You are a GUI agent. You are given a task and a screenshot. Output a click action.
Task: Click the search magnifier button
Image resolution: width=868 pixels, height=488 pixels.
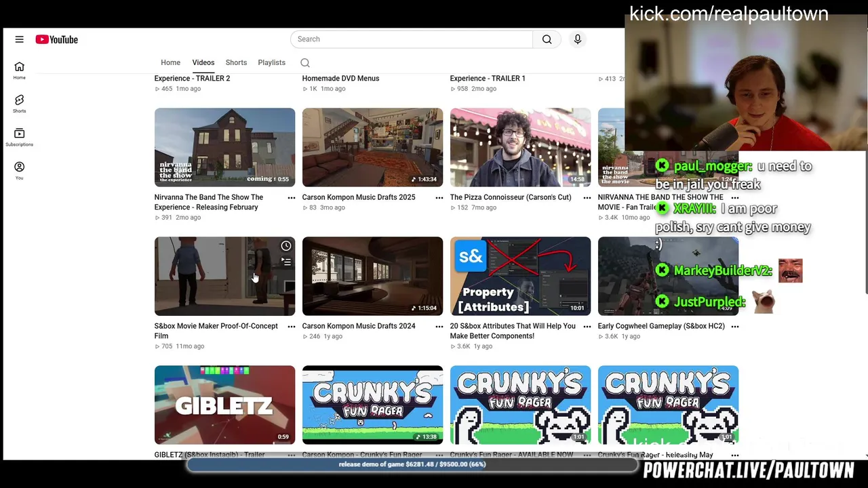[x=547, y=39]
